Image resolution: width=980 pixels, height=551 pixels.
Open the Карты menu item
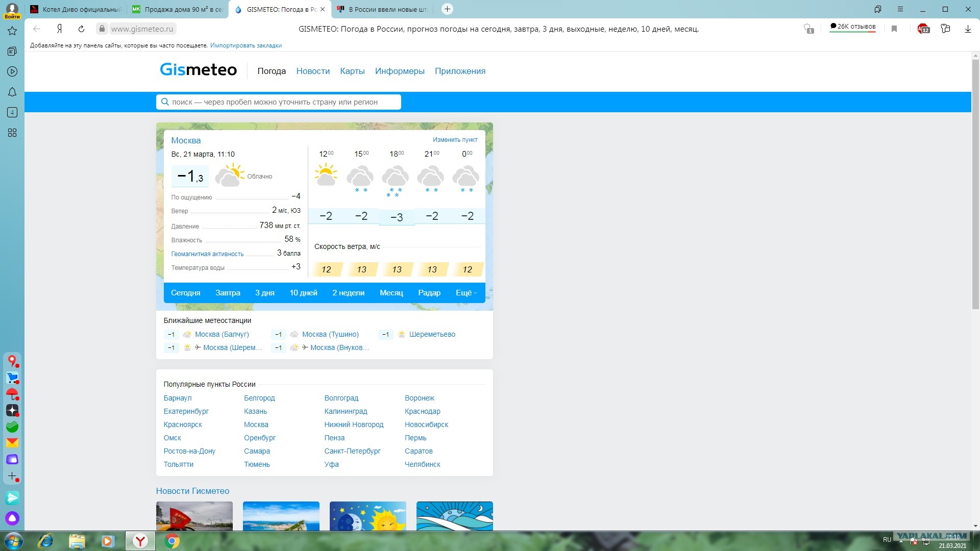(x=352, y=71)
